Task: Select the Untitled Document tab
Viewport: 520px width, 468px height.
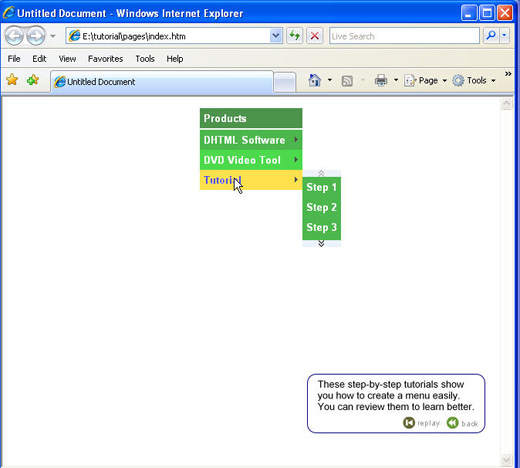Action: pyautogui.click(x=162, y=82)
